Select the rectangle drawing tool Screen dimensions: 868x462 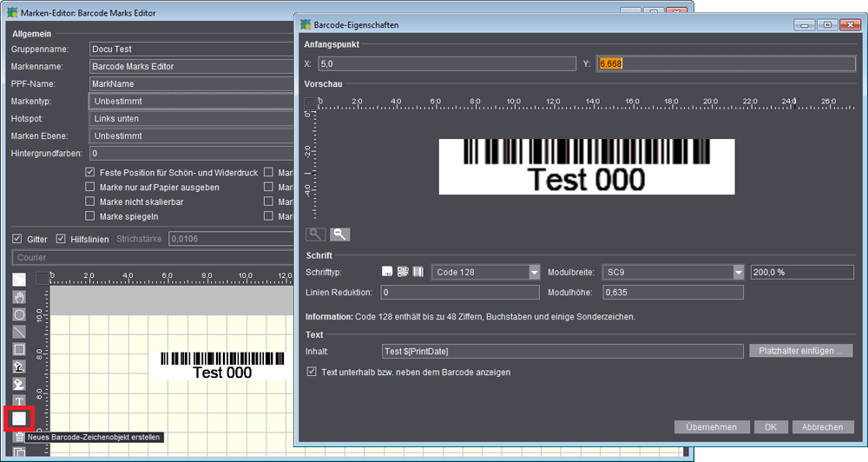19,349
